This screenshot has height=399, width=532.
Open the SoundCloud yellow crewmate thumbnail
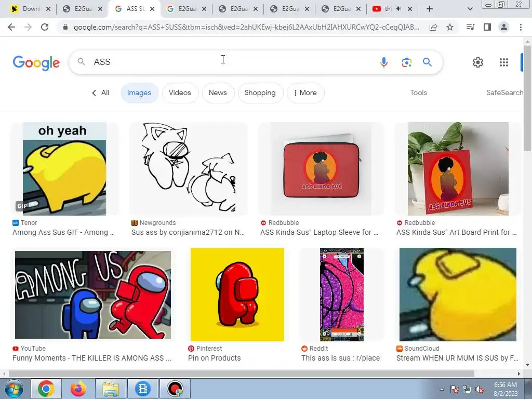458,295
